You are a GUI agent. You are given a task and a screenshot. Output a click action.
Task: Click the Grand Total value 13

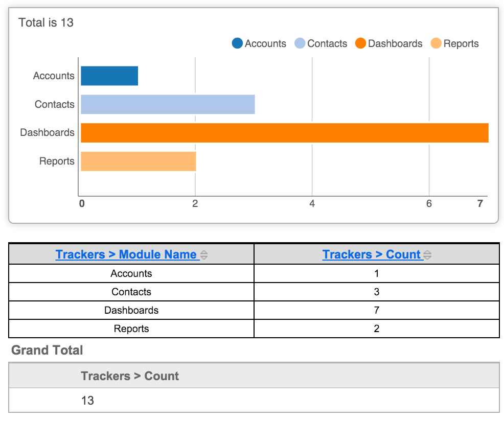click(86, 401)
